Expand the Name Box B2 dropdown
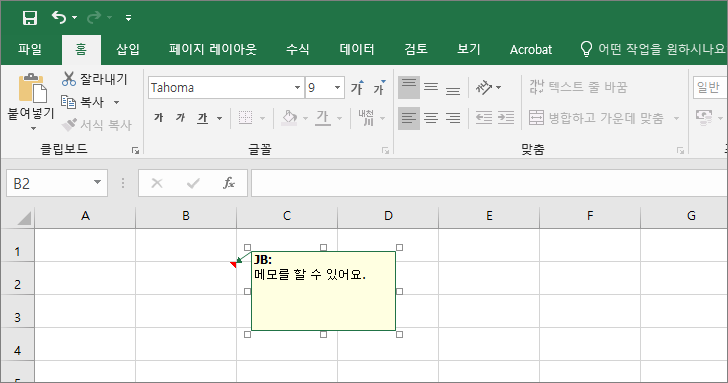Screen dimensions: 728x383 coord(97,183)
